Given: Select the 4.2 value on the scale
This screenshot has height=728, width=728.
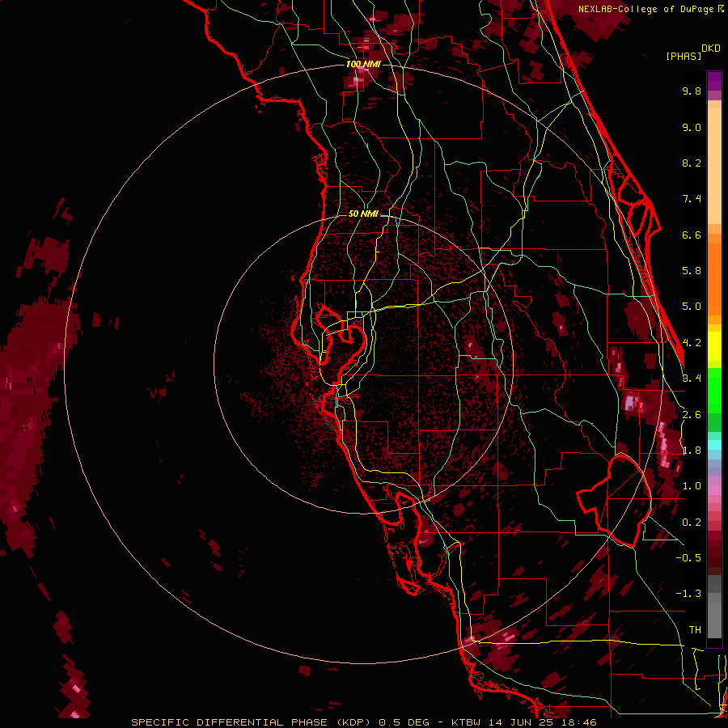Looking at the screenshot, I should (692, 343).
